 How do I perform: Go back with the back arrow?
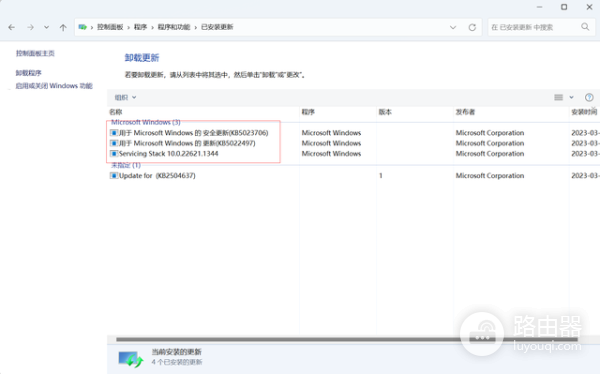coord(11,27)
